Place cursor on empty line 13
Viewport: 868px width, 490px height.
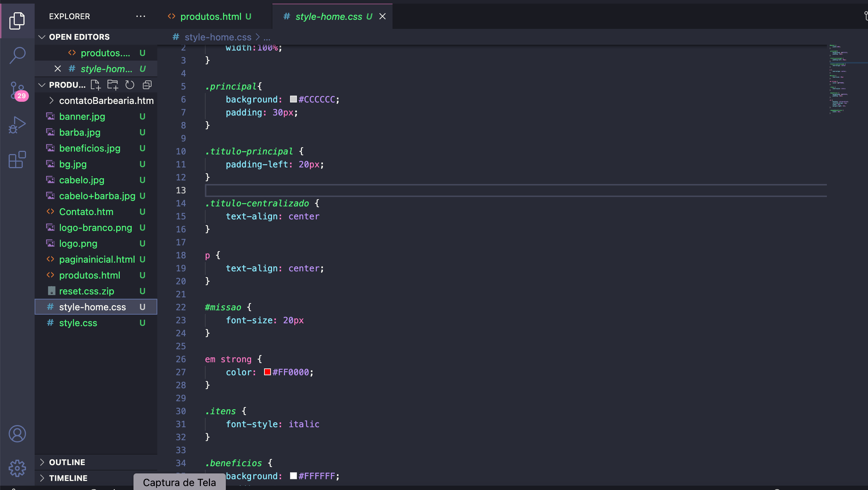coord(516,190)
